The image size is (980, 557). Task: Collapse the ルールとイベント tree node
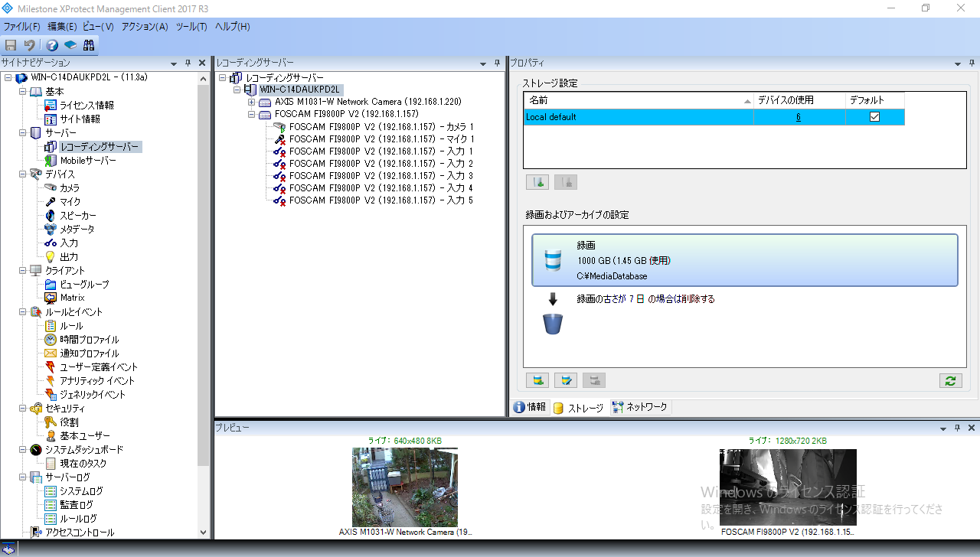[x=23, y=312]
